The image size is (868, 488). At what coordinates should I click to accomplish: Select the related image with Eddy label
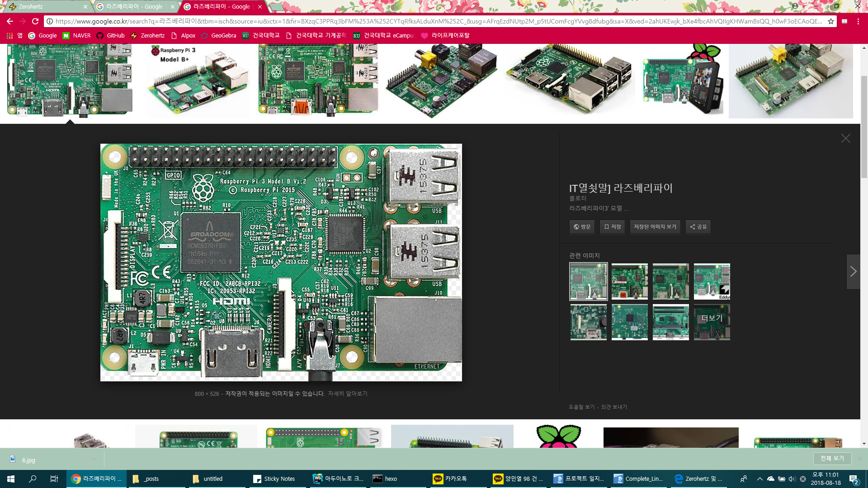tap(712, 282)
